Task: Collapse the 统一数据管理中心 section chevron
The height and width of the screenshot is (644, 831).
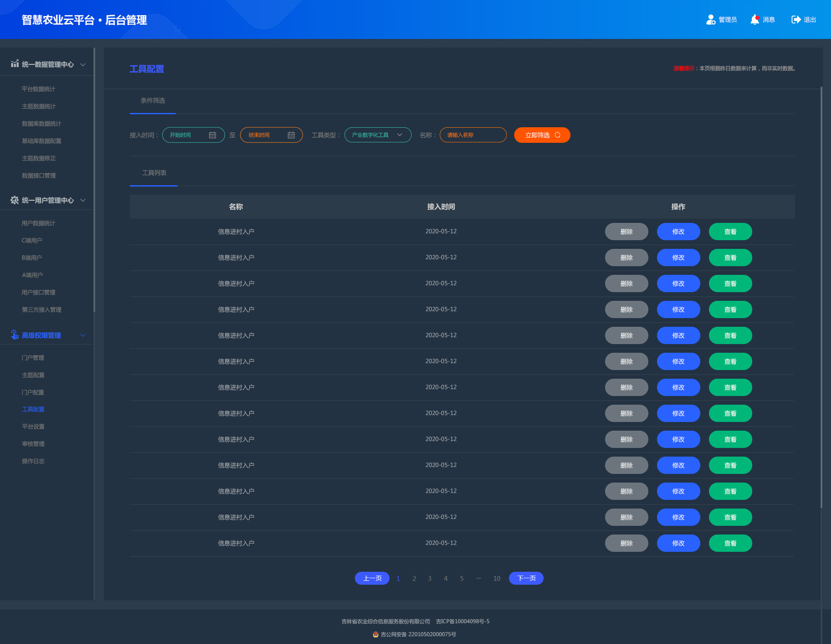Action: (83, 64)
